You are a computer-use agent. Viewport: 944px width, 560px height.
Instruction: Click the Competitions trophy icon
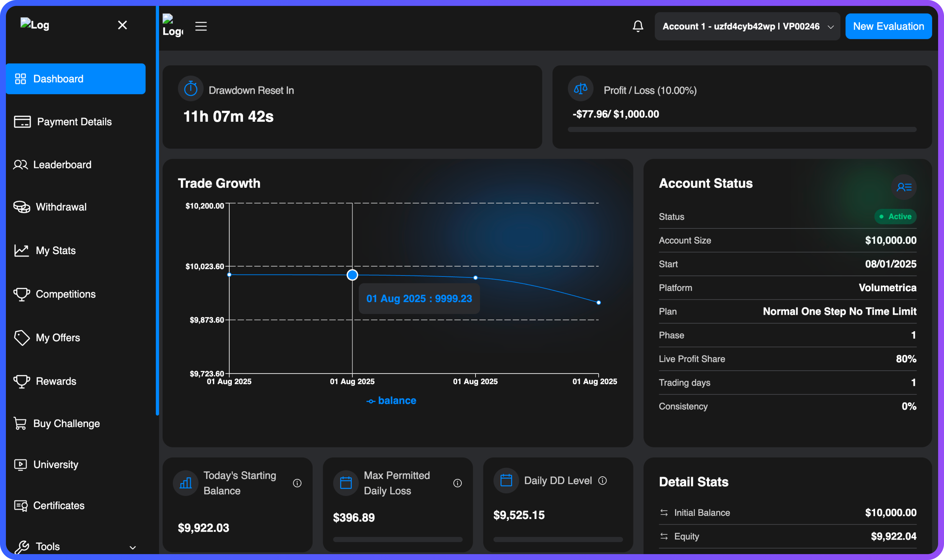(x=22, y=294)
